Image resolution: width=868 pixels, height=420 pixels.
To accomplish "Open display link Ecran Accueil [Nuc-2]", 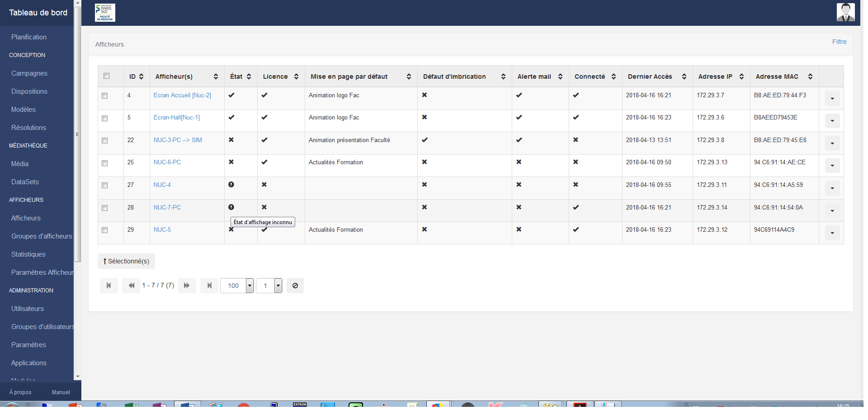I will pyautogui.click(x=182, y=95).
